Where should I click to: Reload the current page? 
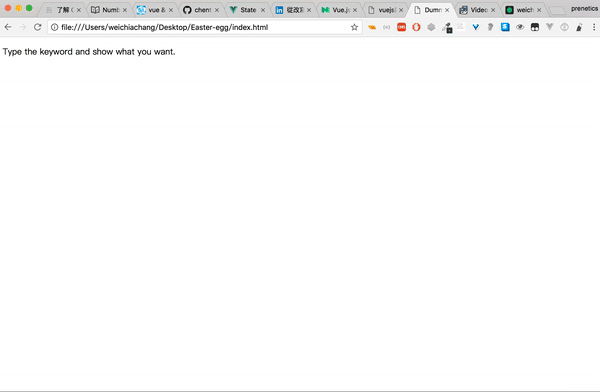click(x=38, y=27)
